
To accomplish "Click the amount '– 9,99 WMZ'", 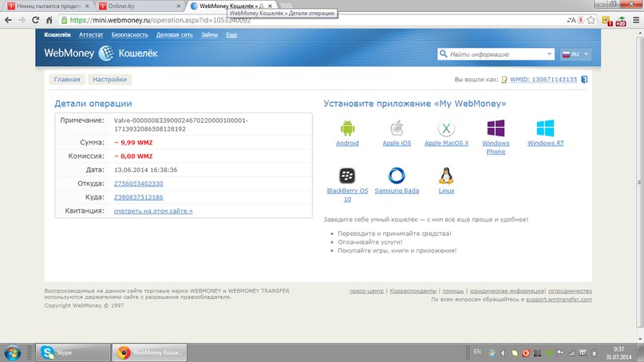I will [133, 143].
